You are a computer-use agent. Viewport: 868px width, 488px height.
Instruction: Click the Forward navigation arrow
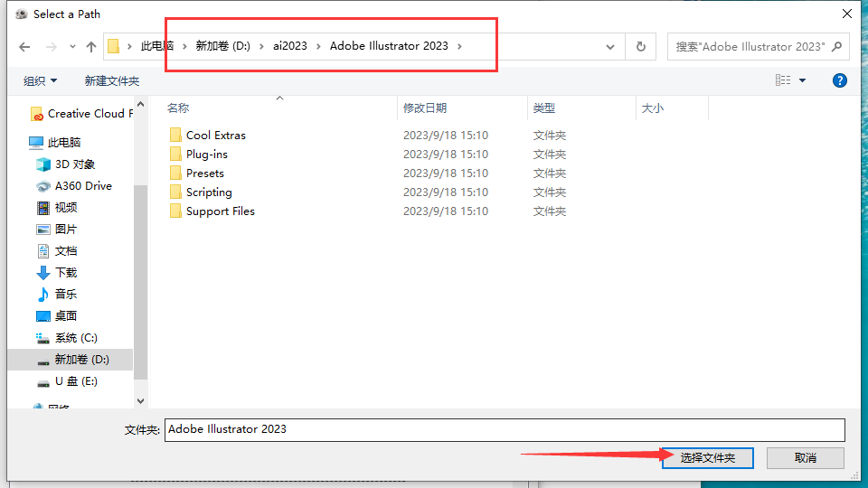tap(51, 47)
